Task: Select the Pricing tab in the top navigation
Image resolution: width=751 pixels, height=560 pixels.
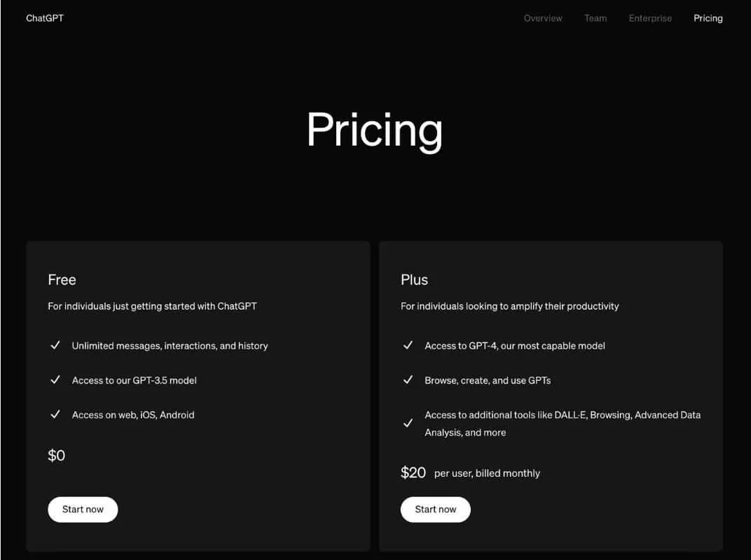Action: click(x=708, y=18)
